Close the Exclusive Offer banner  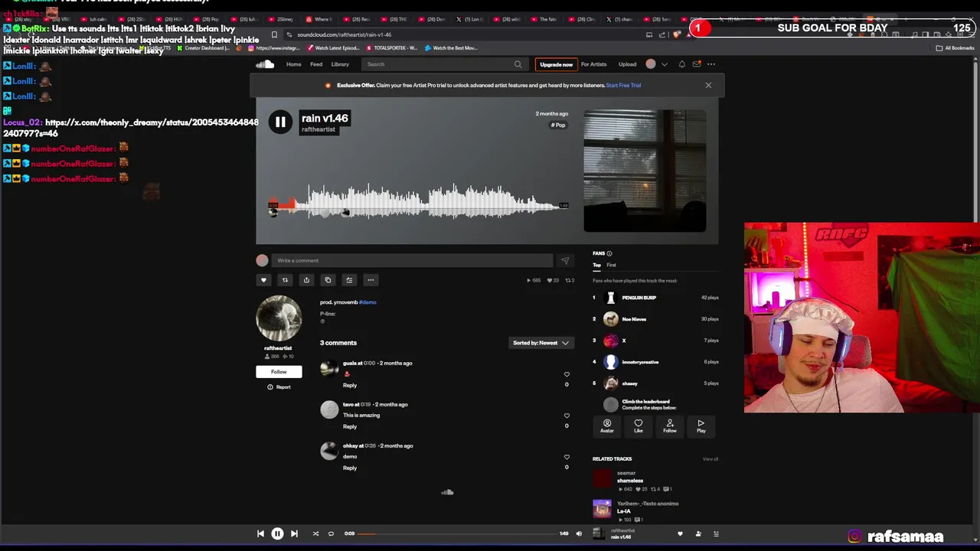click(708, 85)
